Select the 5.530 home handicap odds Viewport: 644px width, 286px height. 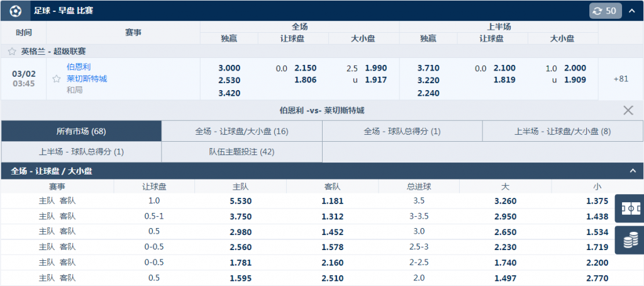[240, 201]
